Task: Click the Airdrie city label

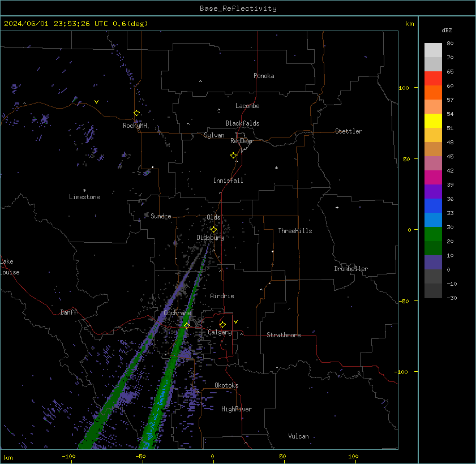Action: pos(222,296)
